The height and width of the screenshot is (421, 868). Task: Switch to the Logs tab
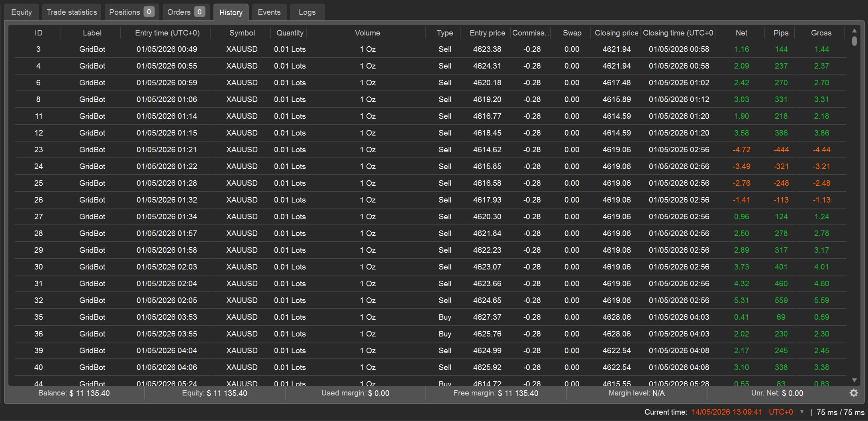point(307,12)
